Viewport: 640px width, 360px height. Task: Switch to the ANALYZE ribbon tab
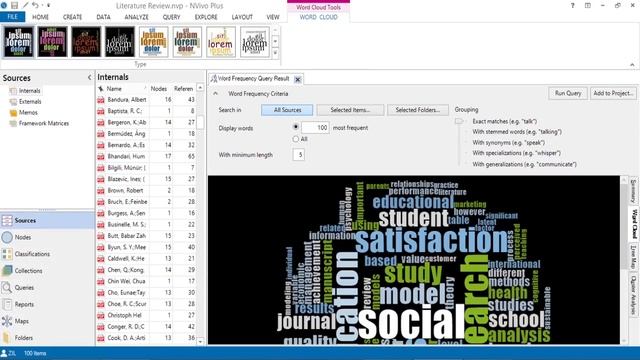(136, 17)
